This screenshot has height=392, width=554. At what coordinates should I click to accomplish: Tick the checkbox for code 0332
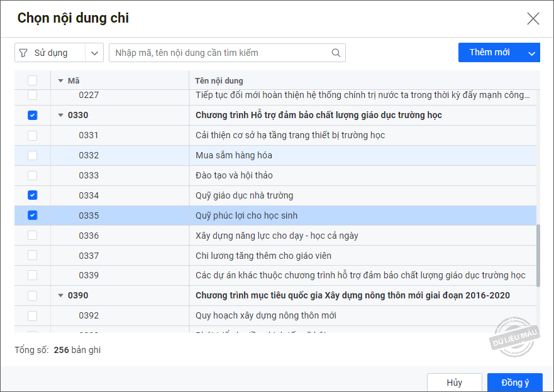coord(33,155)
